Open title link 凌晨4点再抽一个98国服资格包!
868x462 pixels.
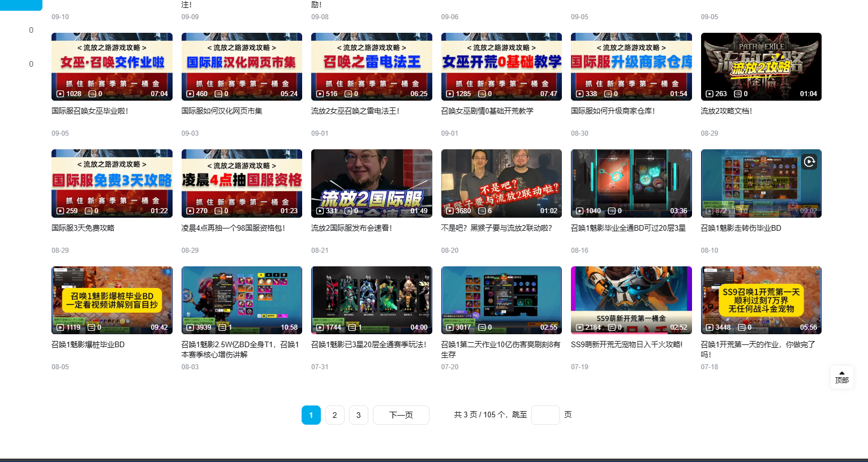pos(233,228)
